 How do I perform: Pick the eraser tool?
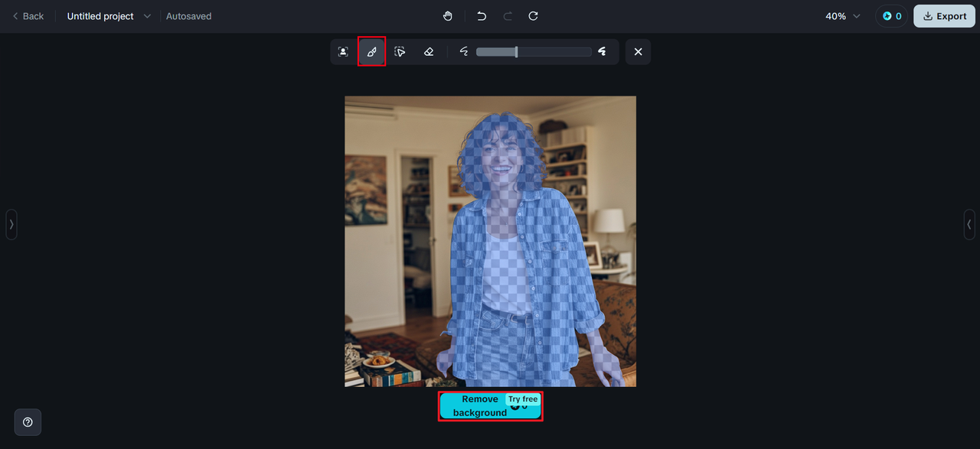coord(429,52)
